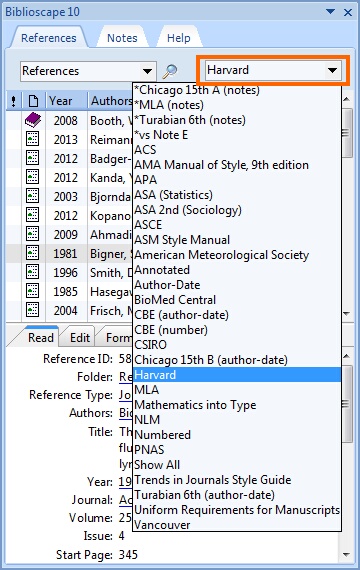Click the journal icon in the 1996 Smith row

tap(33, 272)
